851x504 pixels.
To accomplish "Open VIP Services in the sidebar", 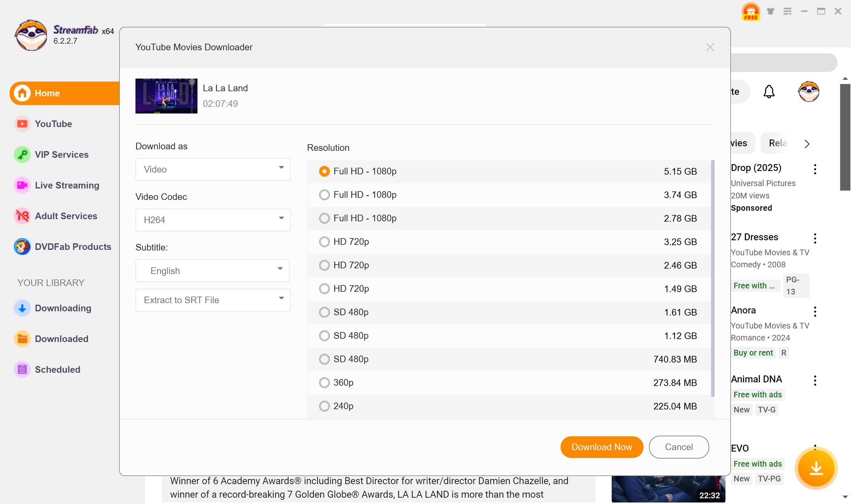I will (x=61, y=154).
